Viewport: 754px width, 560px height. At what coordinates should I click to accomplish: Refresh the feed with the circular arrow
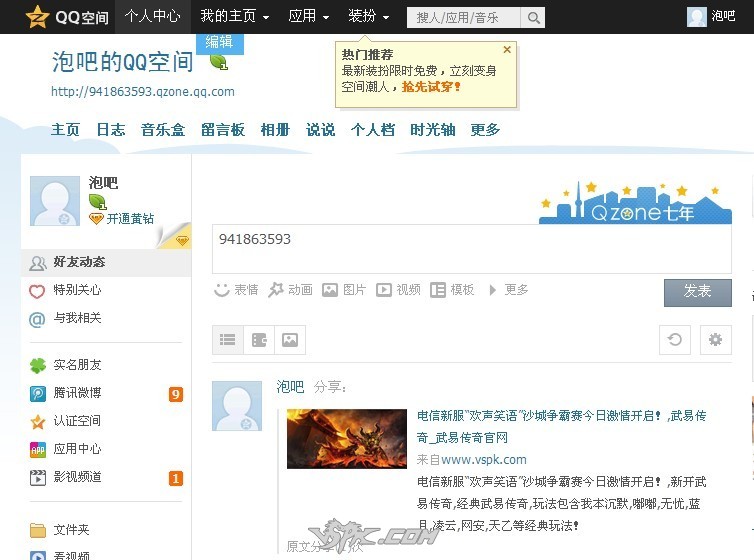coord(675,340)
